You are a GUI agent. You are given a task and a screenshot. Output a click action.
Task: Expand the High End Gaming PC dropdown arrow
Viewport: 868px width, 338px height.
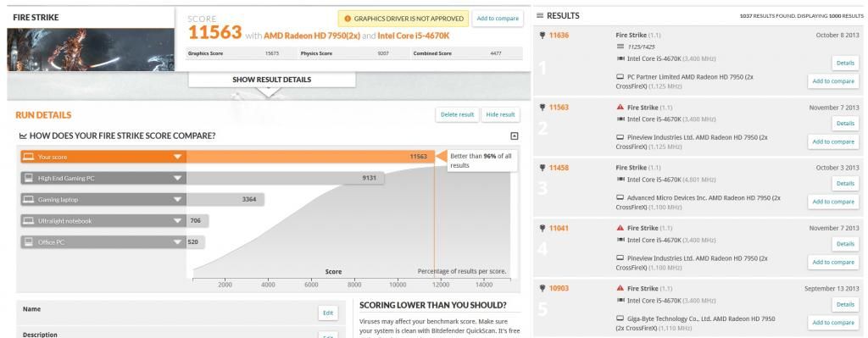coord(177,178)
